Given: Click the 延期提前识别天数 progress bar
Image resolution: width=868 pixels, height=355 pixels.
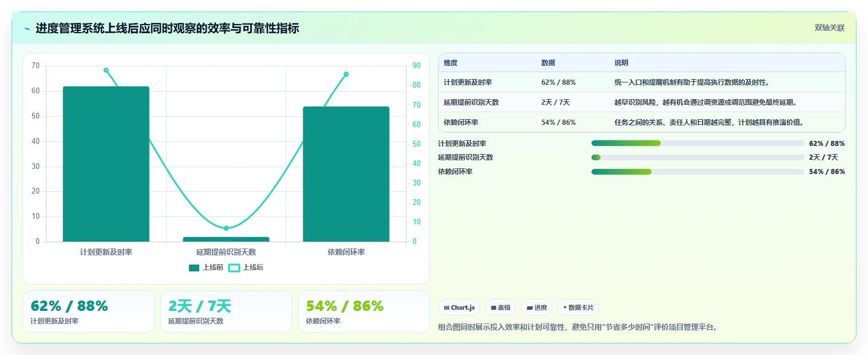Looking at the screenshot, I should tap(697, 157).
